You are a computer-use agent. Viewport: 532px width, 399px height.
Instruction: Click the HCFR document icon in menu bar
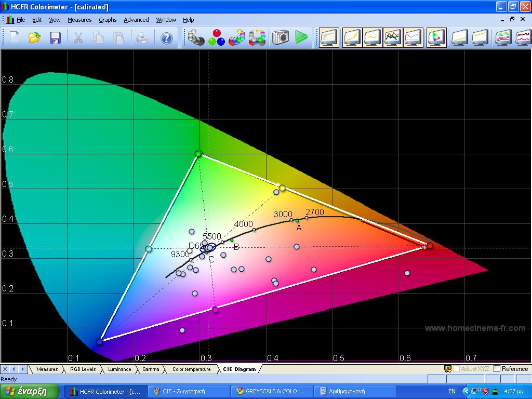10,20
